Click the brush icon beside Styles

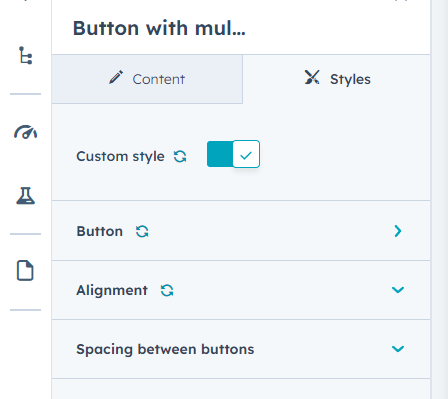tap(312, 77)
